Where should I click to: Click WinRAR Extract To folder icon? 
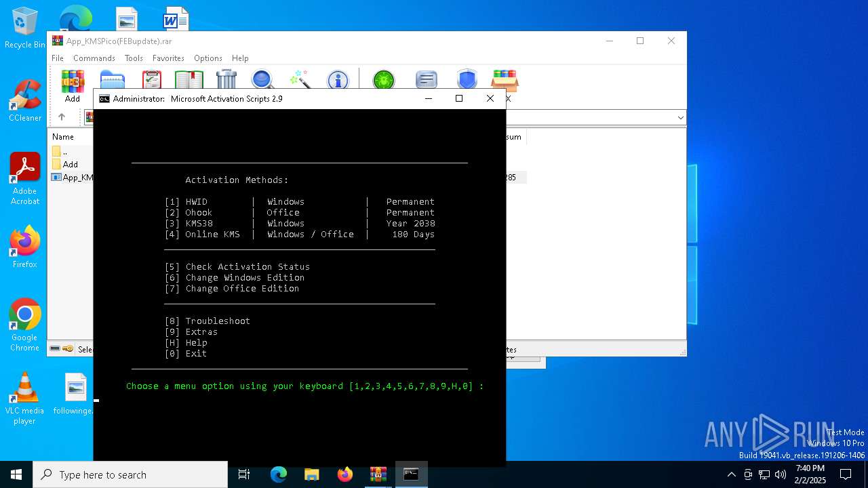112,79
